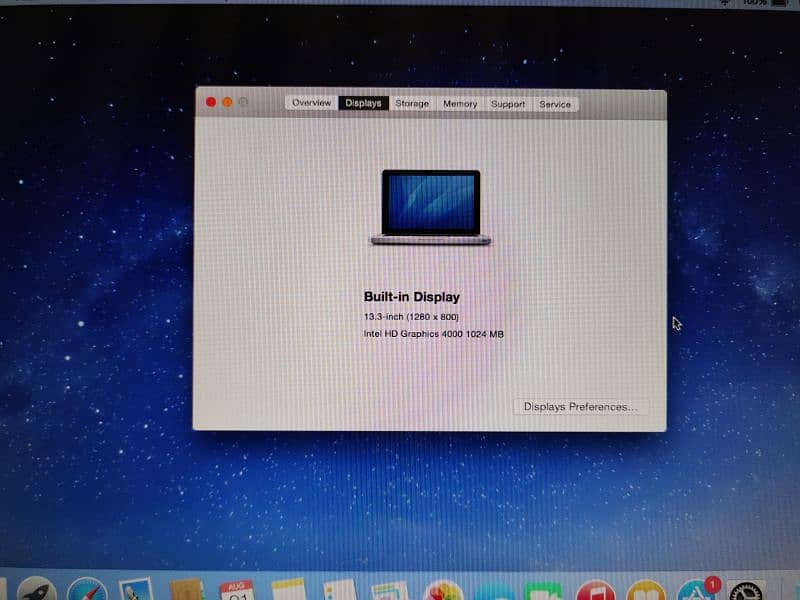Switch to the Storage tab

click(412, 103)
